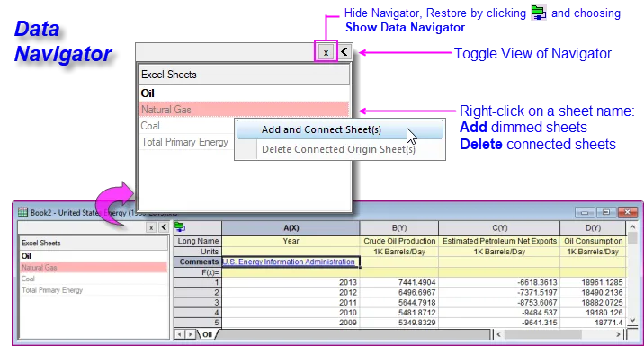Click 1K Barrels/Day under Crude Oil Production
The height and width of the screenshot is (346, 644).
click(399, 252)
